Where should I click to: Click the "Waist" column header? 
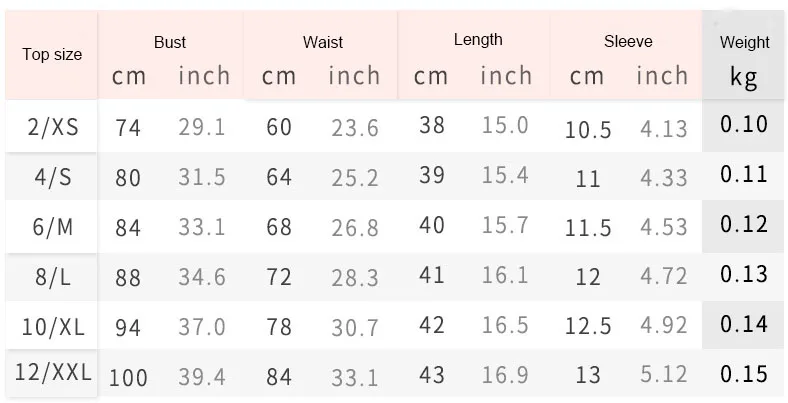(322, 42)
